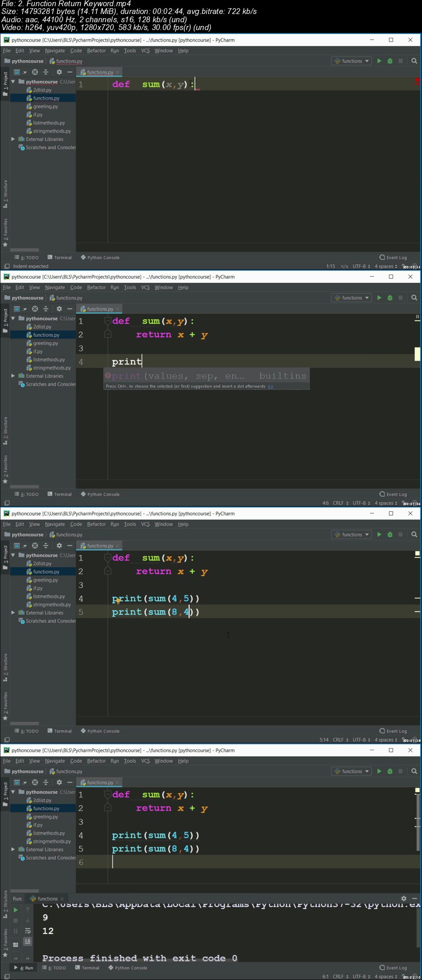Open the functions run configuration dropdown in the bottom frame

(x=352, y=771)
